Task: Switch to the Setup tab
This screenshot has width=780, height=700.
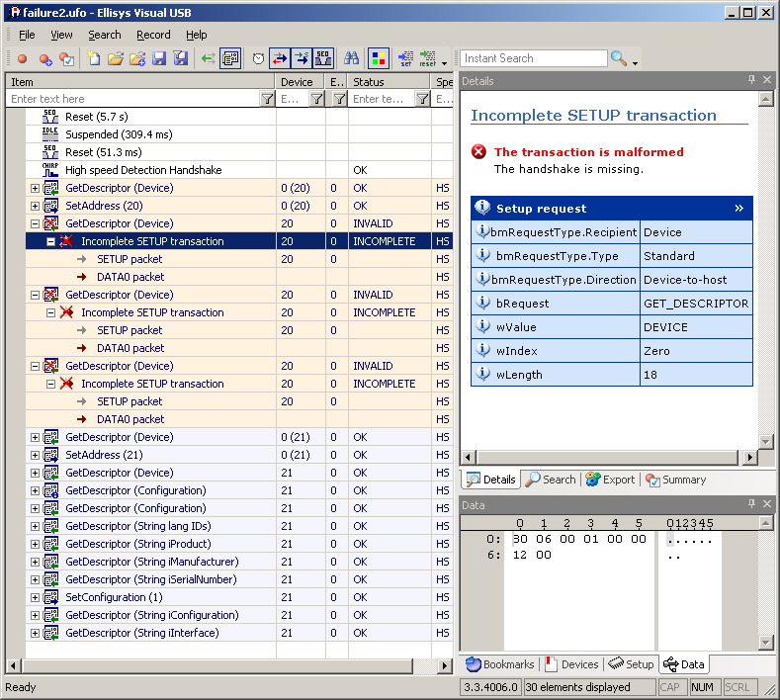Action: 632,664
